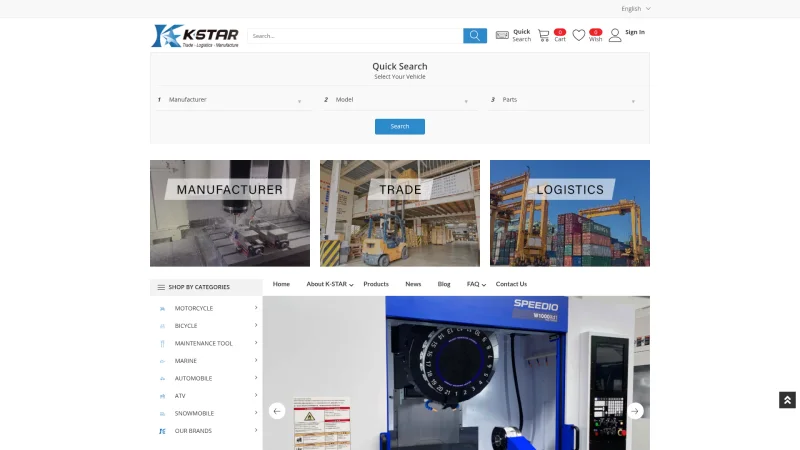Click the BICYCLE category label

(186, 326)
